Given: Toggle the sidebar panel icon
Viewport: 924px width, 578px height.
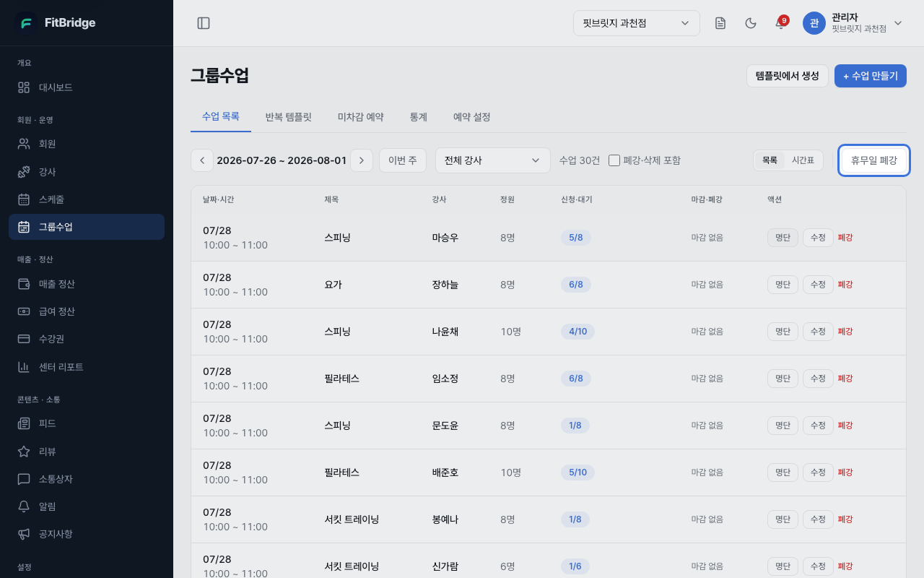Looking at the screenshot, I should point(204,23).
